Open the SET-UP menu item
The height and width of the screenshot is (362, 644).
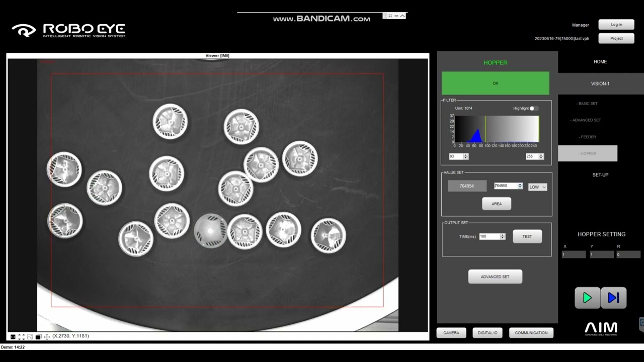[x=600, y=175]
